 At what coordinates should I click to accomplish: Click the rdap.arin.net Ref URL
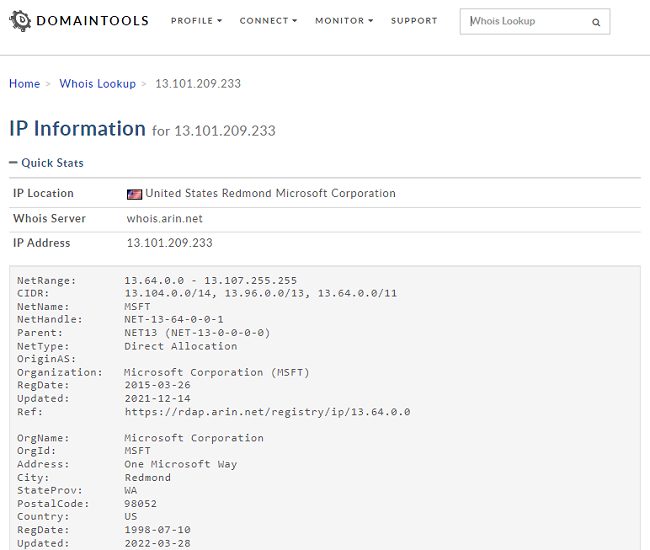click(x=267, y=412)
